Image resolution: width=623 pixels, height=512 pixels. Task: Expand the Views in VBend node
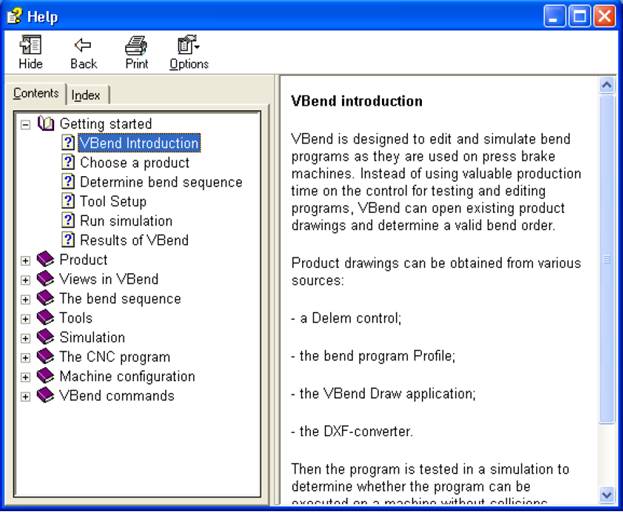25,280
